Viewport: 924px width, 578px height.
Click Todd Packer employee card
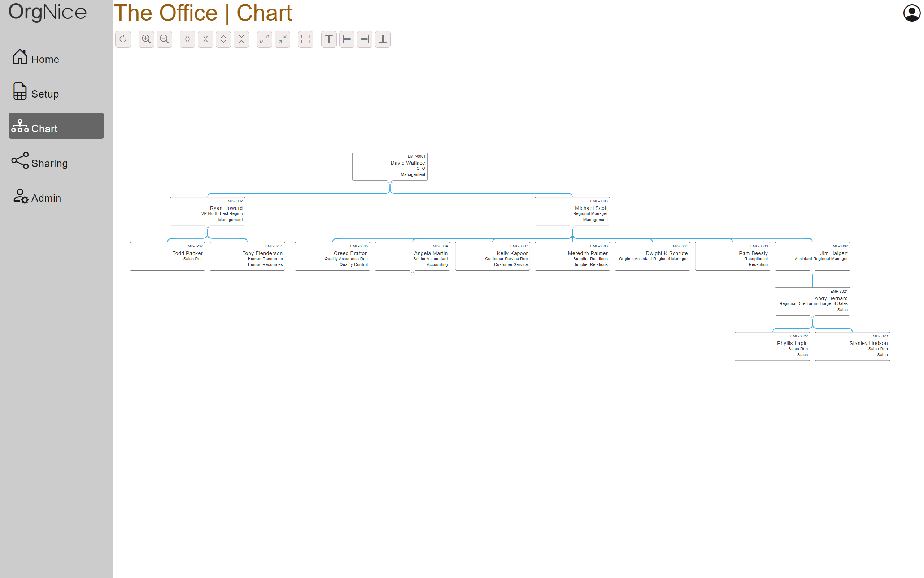(167, 256)
